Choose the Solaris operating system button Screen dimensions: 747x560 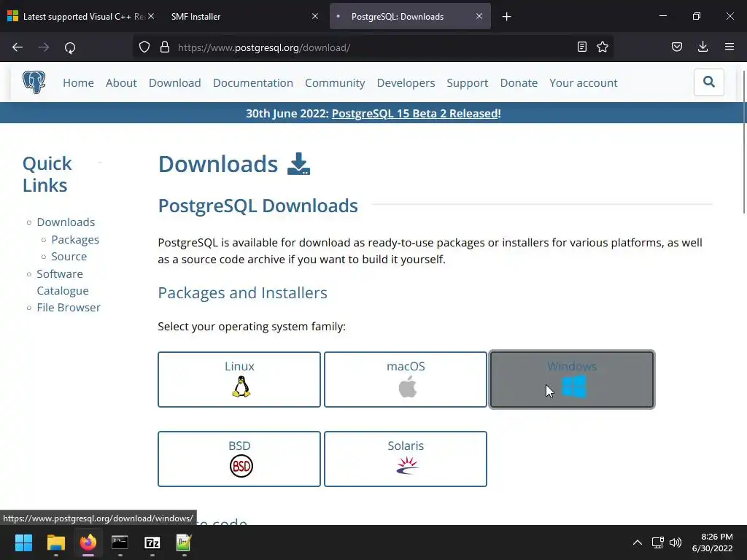click(x=406, y=459)
